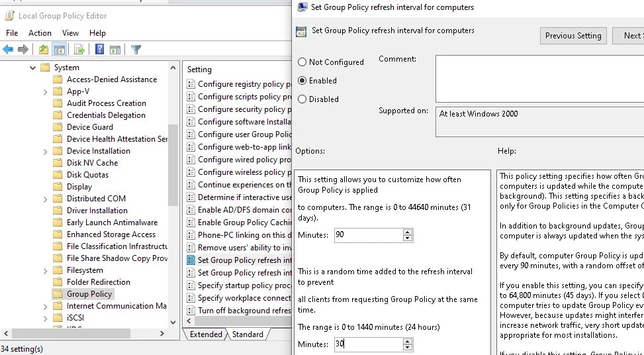Click the Filter funnel toolbar icon

(x=136, y=50)
